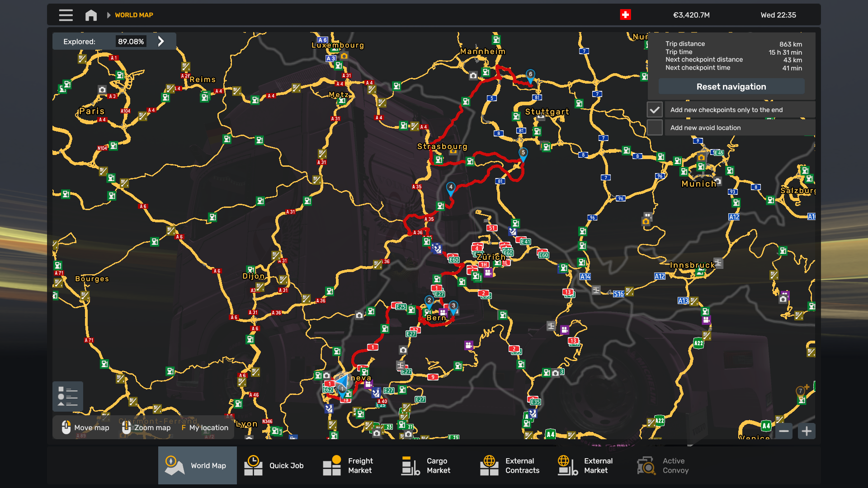Select checkpoint marker 4 on the route
Screen dimensions: 868x488
pyautogui.click(x=451, y=188)
